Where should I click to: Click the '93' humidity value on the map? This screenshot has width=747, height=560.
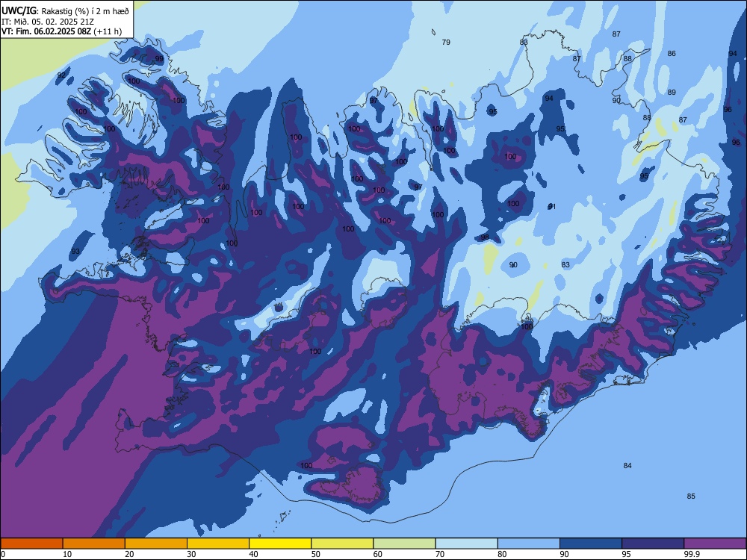[75, 251]
